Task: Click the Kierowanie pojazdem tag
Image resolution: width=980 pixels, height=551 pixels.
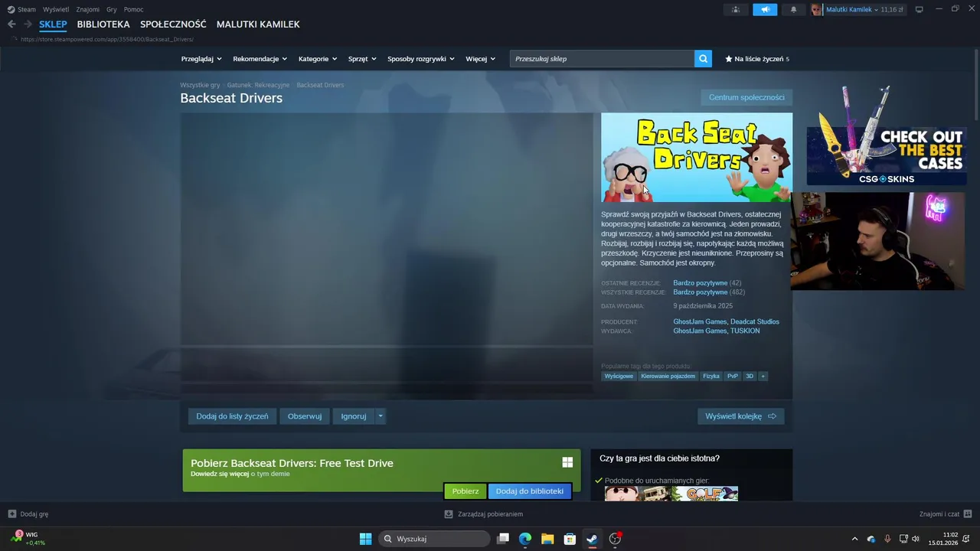Action: pyautogui.click(x=668, y=376)
